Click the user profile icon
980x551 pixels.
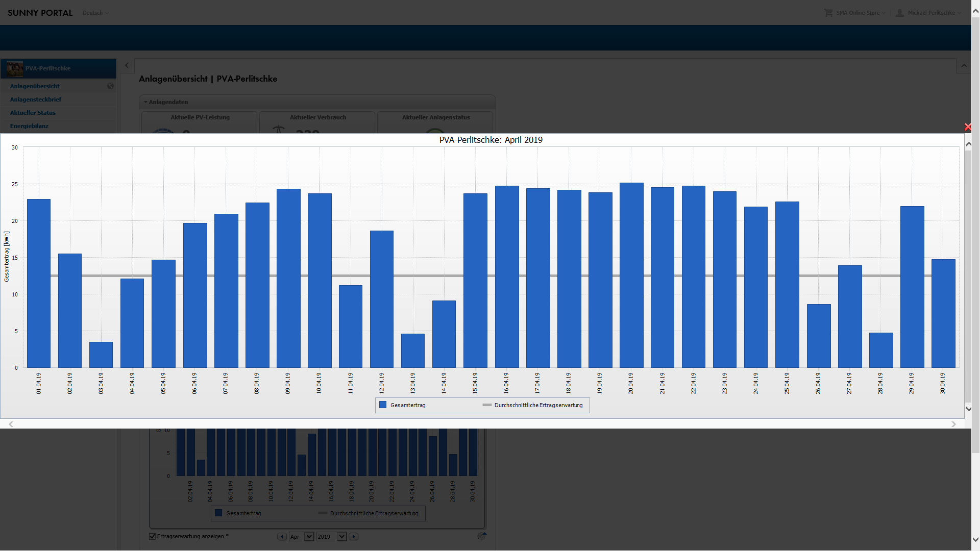(x=900, y=13)
